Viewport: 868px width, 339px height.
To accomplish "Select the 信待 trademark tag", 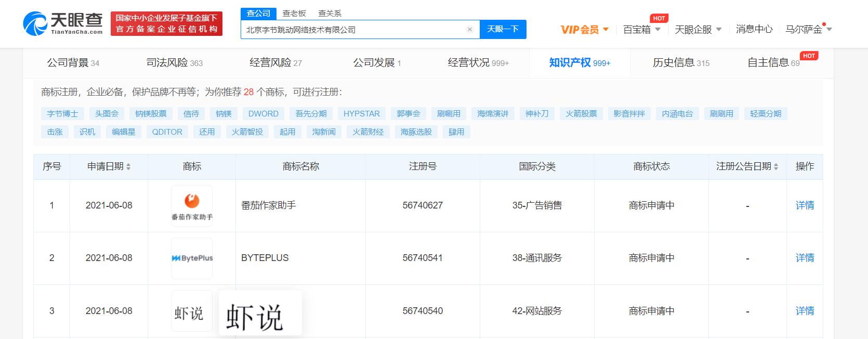I will 191,114.
